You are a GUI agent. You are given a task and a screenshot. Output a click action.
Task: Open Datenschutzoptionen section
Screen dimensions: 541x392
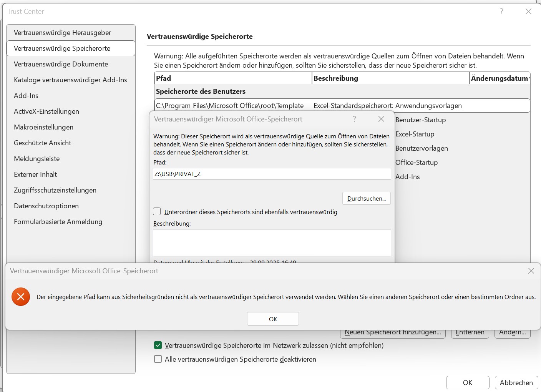click(x=71, y=206)
